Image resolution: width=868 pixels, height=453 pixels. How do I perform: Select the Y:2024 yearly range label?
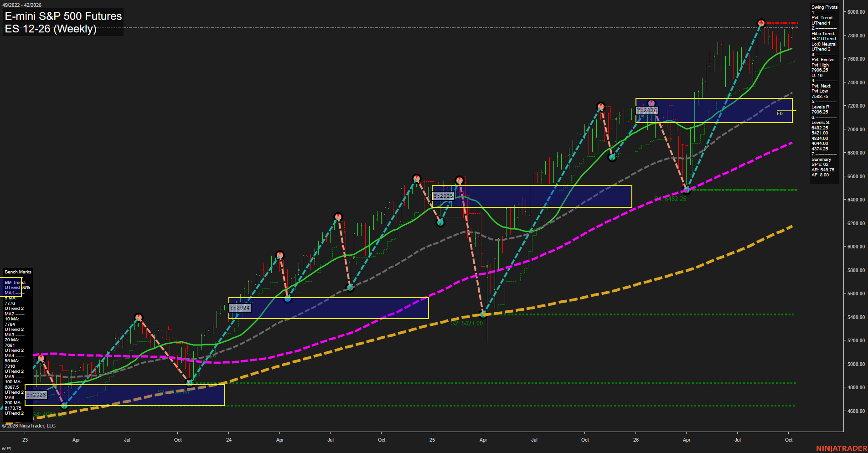(240, 308)
